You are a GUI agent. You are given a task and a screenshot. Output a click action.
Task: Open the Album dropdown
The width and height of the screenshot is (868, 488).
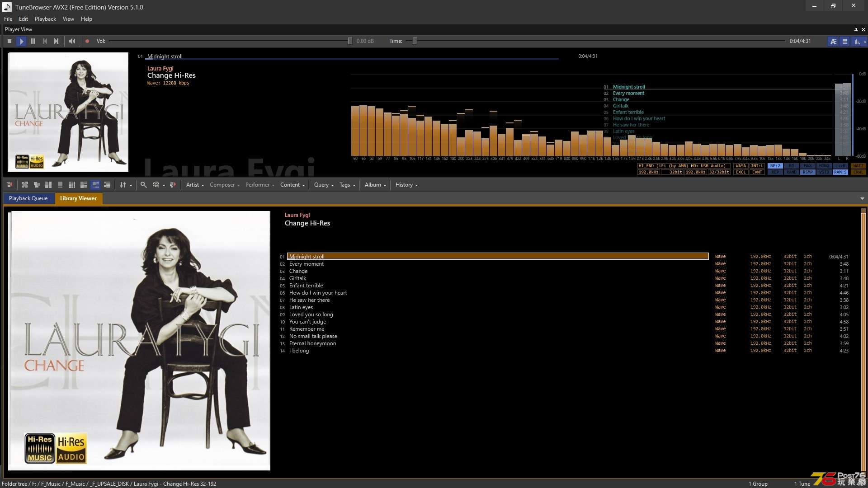tap(375, 185)
